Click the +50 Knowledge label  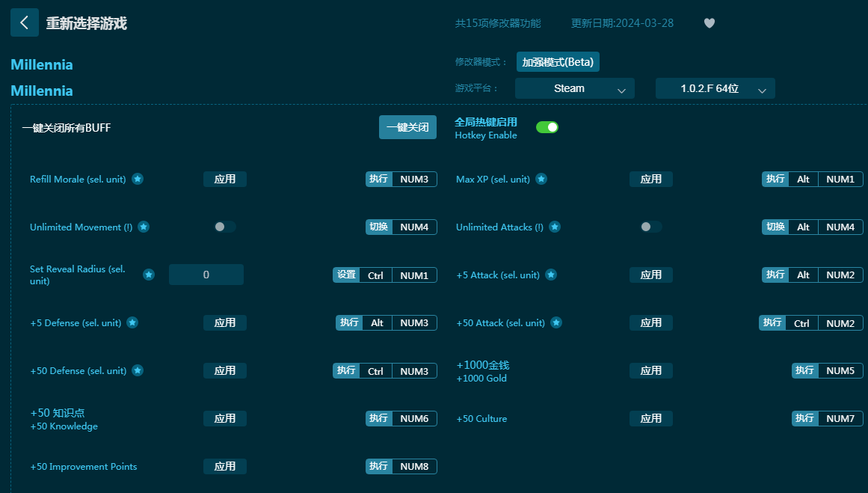click(x=64, y=426)
